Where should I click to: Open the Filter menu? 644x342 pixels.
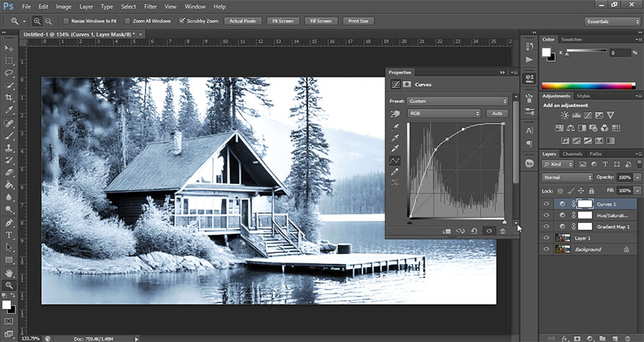tap(150, 6)
